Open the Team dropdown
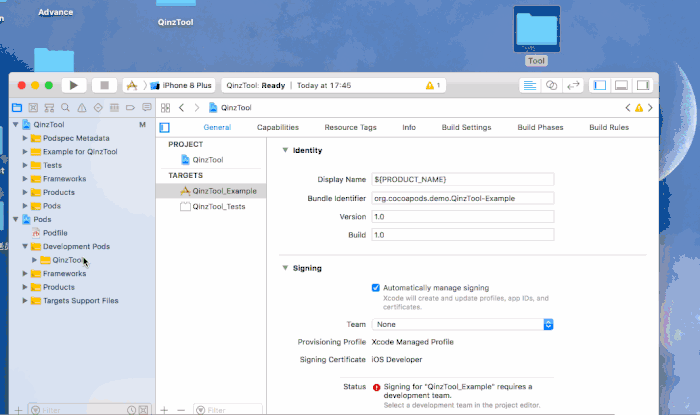This screenshot has width=700, height=415. (463, 324)
